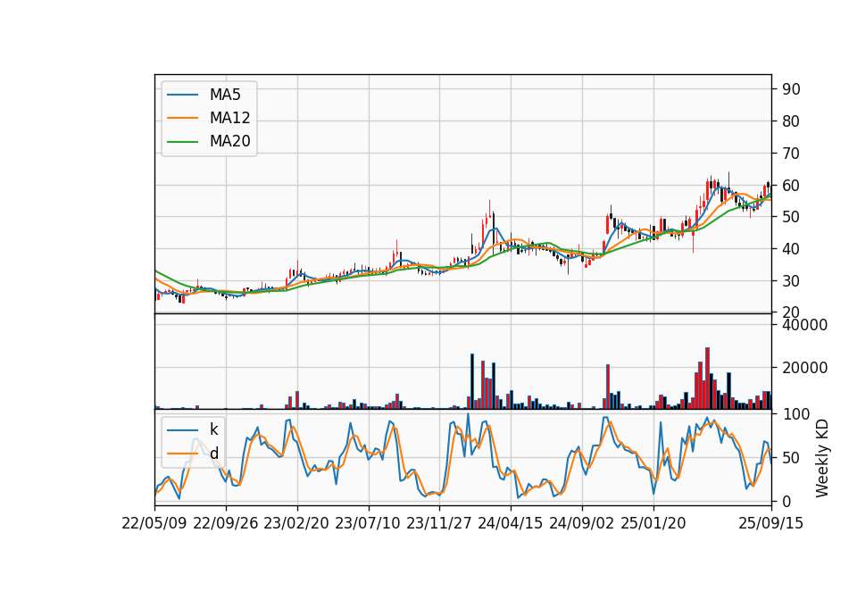Click the d legend label in KD panel

click(x=213, y=454)
